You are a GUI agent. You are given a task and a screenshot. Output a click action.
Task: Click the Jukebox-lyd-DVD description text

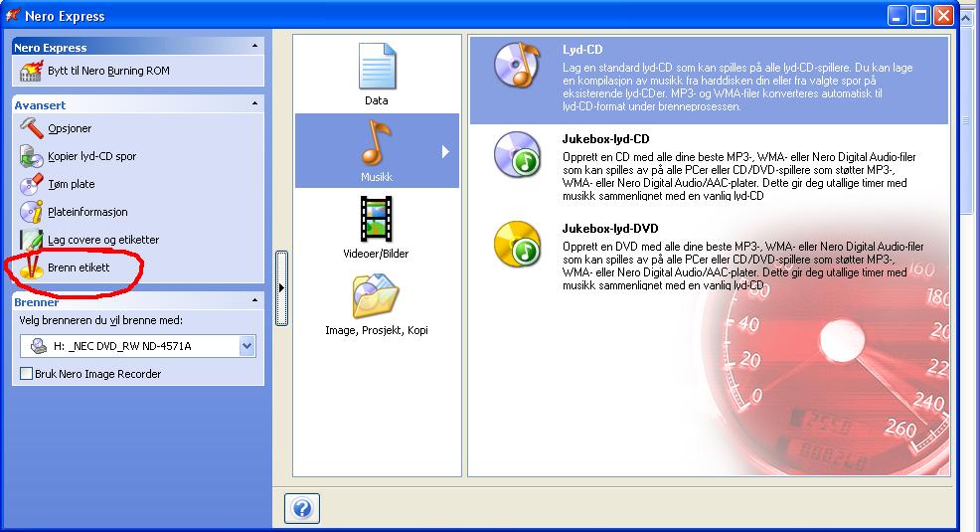coord(743,266)
